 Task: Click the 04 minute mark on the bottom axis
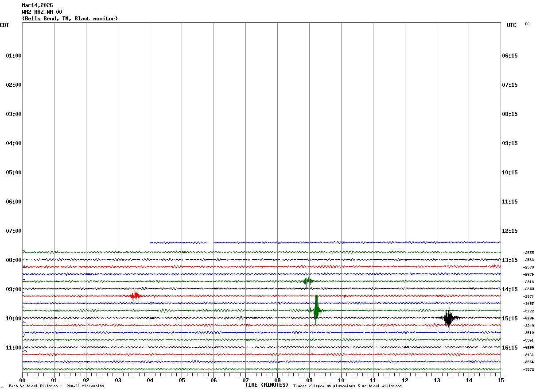[x=150, y=380]
